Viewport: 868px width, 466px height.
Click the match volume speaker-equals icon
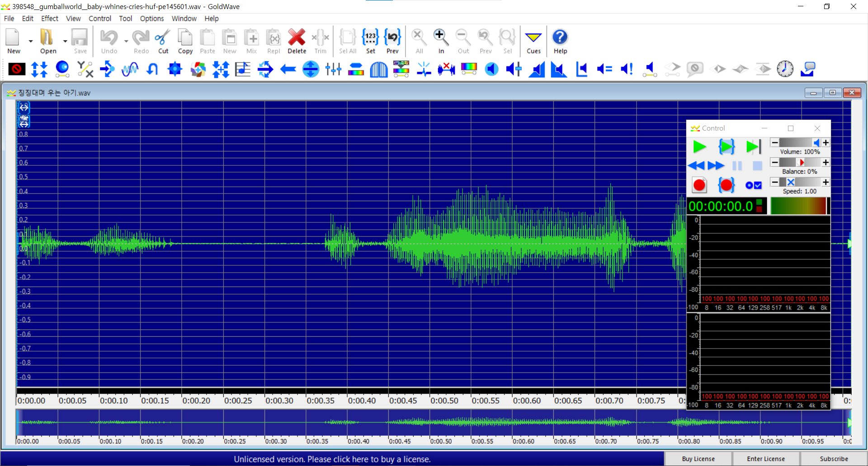pos(604,69)
